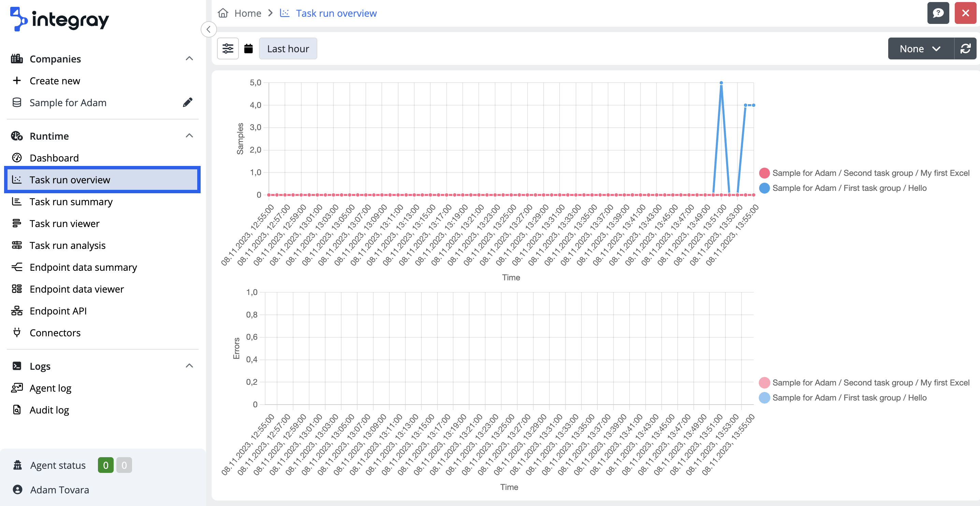Collapse the Runtime section chevron

[189, 136]
